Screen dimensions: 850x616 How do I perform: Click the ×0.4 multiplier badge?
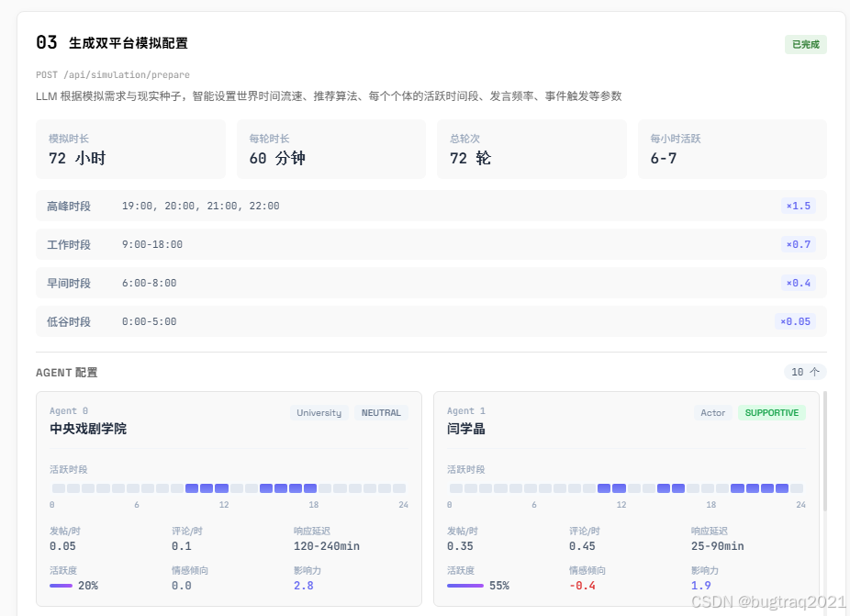[x=799, y=283]
